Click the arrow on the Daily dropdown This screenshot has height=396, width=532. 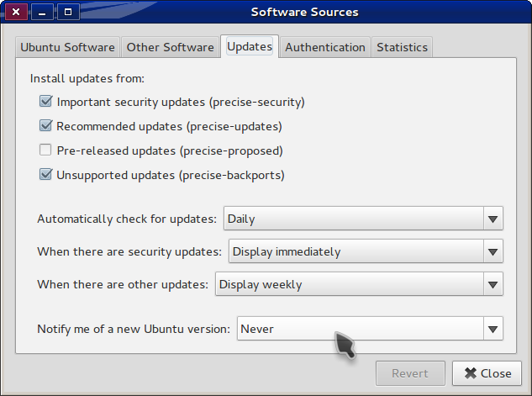492,219
